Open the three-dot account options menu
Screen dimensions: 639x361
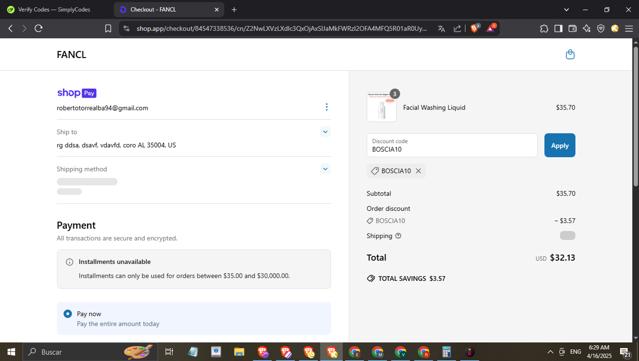point(326,107)
